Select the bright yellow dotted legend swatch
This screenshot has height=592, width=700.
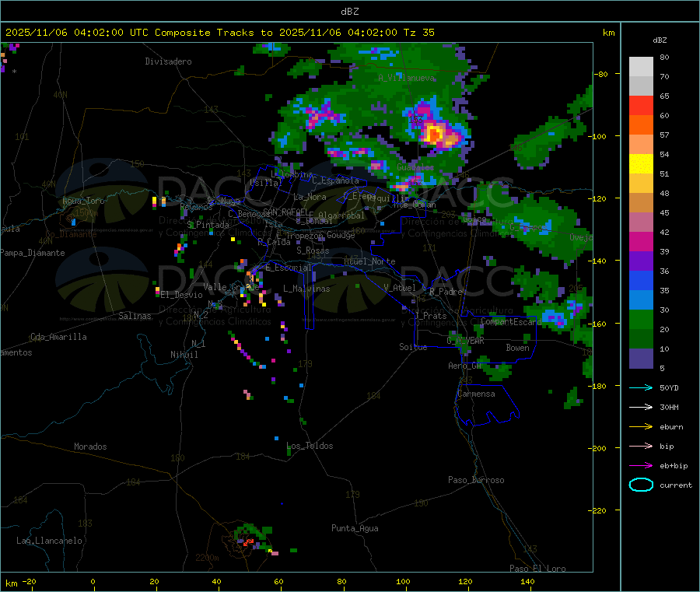click(x=641, y=164)
